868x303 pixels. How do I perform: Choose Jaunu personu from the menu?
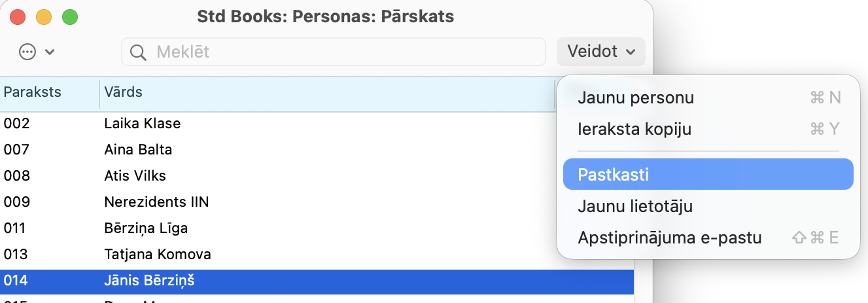(x=636, y=98)
